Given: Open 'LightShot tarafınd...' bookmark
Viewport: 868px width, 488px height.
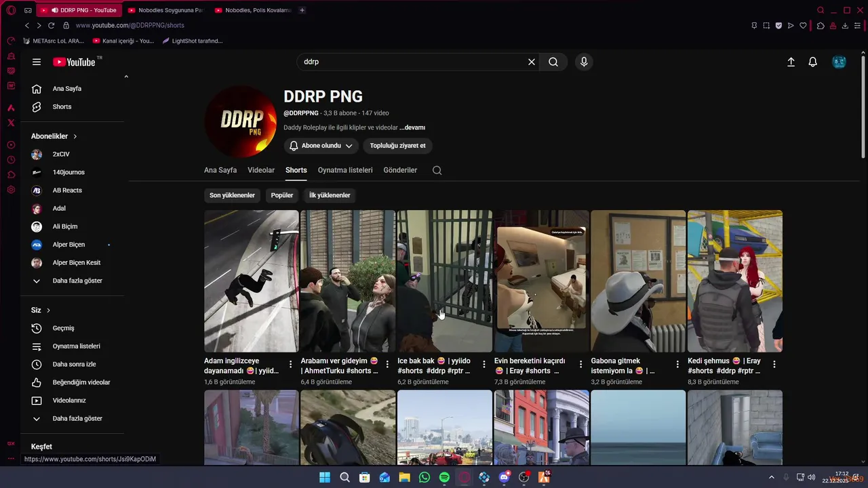Looking at the screenshot, I should [193, 41].
